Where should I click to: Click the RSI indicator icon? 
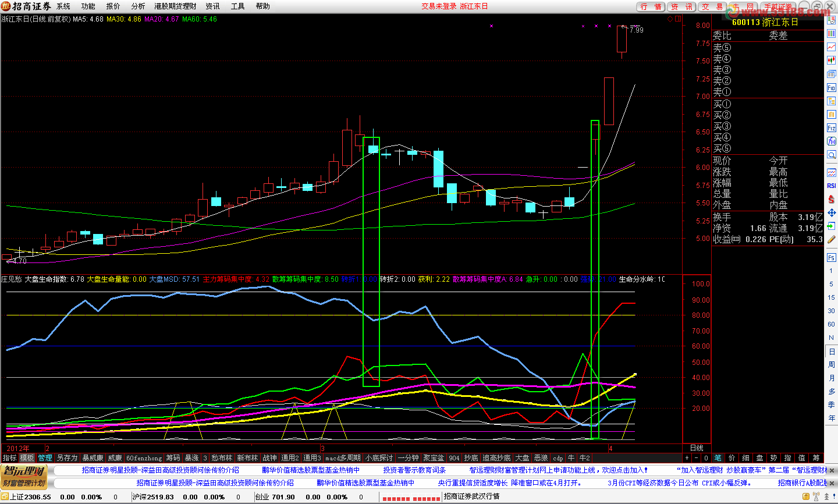coord(831,186)
